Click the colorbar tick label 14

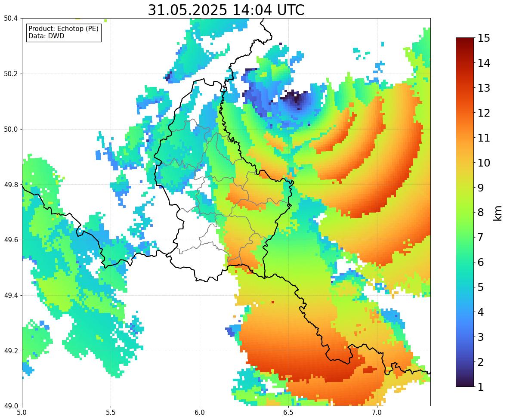(483, 63)
